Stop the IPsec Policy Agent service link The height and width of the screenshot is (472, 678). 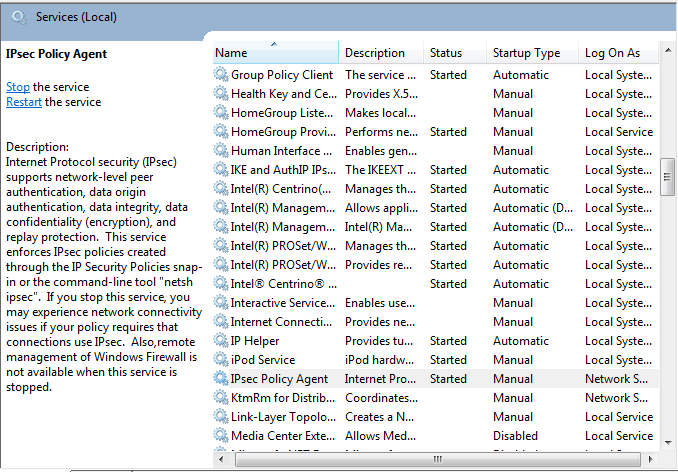point(18,87)
